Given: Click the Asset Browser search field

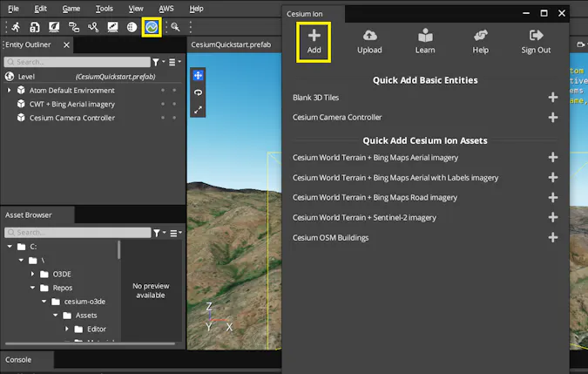Looking at the screenshot, I should click(78, 233).
